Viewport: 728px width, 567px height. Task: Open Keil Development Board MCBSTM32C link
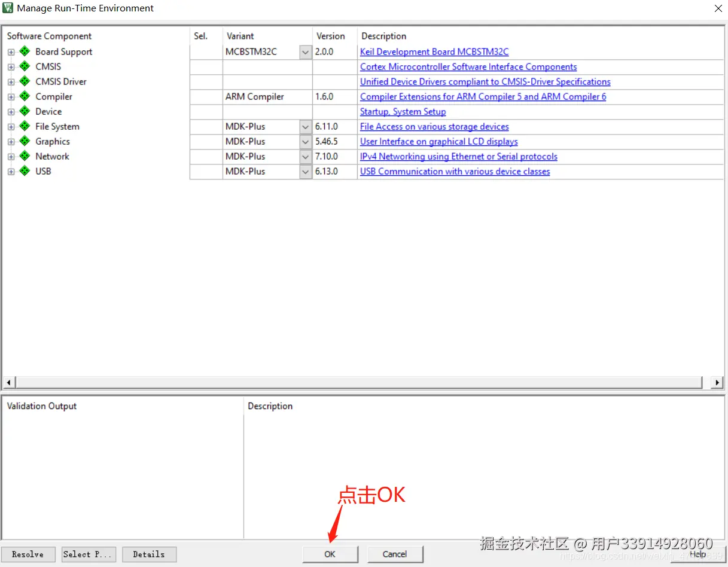pyautogui.click(x=434, y=52)
